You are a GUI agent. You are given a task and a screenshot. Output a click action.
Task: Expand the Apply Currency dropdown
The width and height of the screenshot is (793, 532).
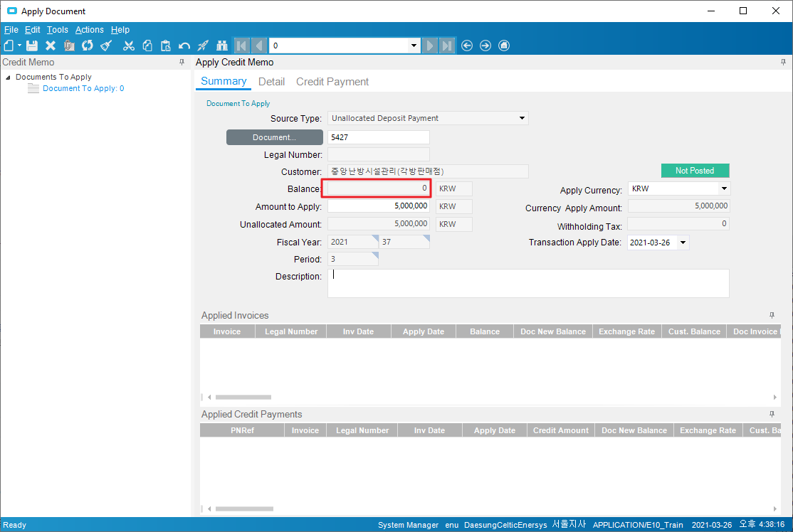coord(724,189)
